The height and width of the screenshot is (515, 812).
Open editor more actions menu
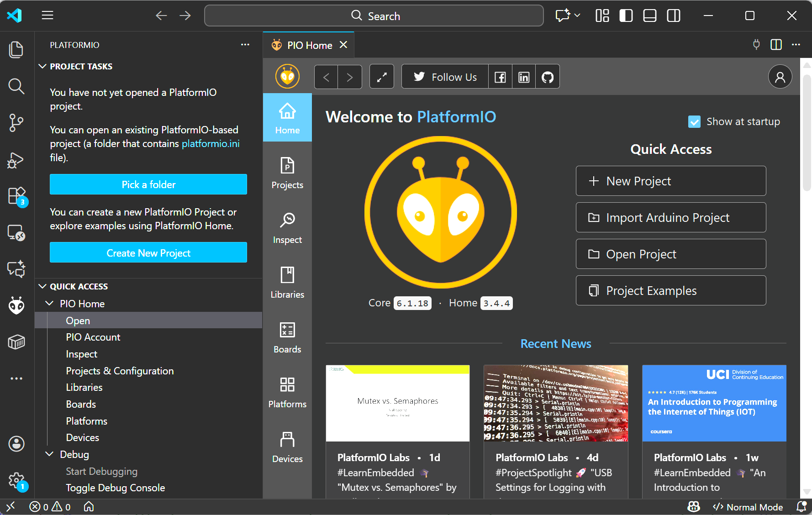point(796,45)
